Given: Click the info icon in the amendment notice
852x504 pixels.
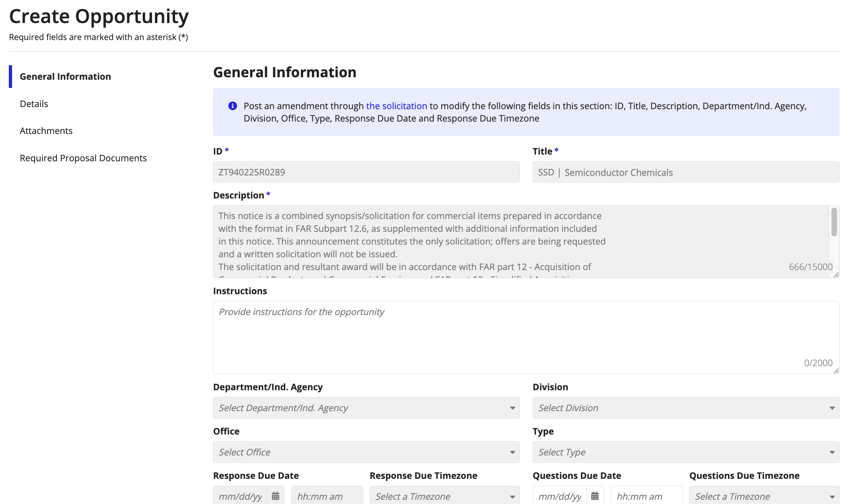Looking at the screenshot, I should click(x=232, y=106).
